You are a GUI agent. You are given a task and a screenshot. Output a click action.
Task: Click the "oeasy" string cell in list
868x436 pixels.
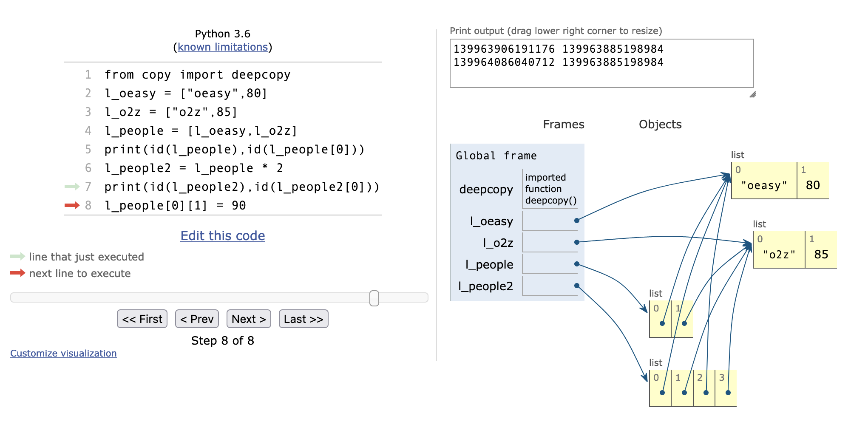pyautogui.click(x=764, y=181)
